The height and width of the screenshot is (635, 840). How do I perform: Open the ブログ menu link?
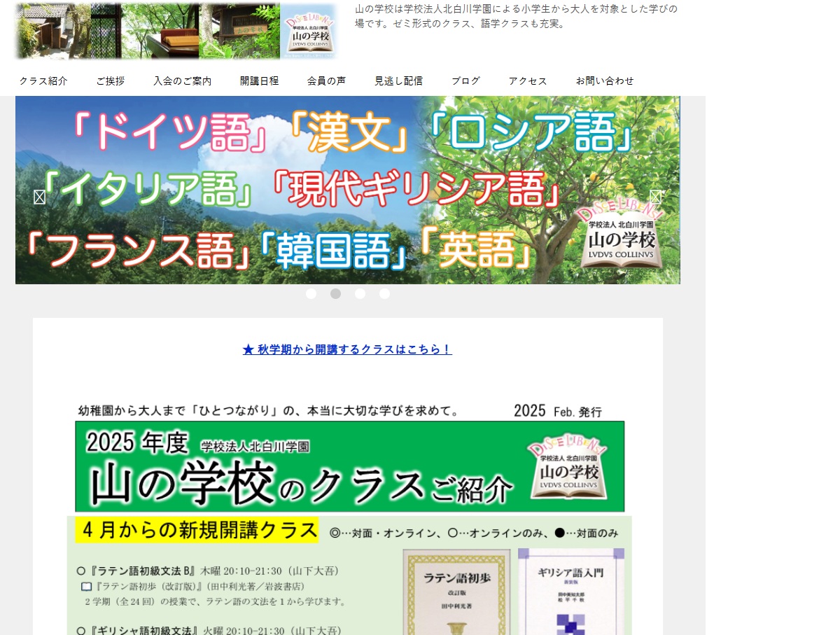pos(465,81)
